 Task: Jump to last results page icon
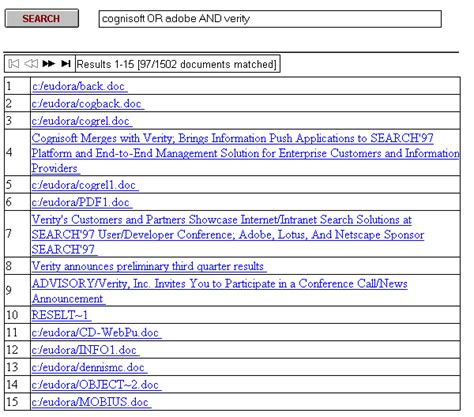pyautogui.click(x=66, y=63)
